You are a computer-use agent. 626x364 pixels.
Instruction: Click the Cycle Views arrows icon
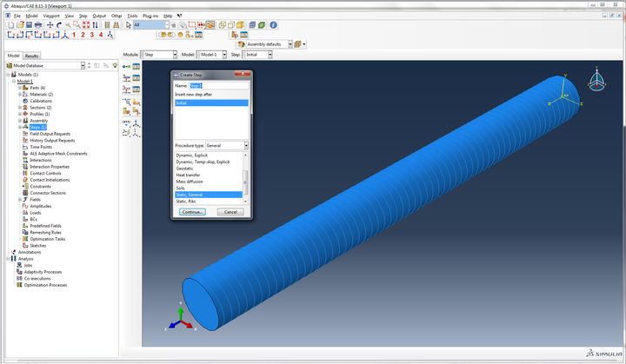click(95, 24)
